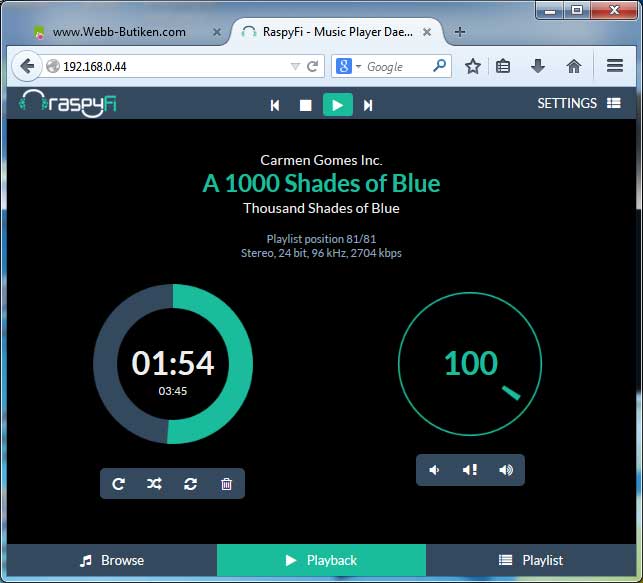Open the search engine selector dropdown
Screen dimensions: 643x583
point(348,66)
